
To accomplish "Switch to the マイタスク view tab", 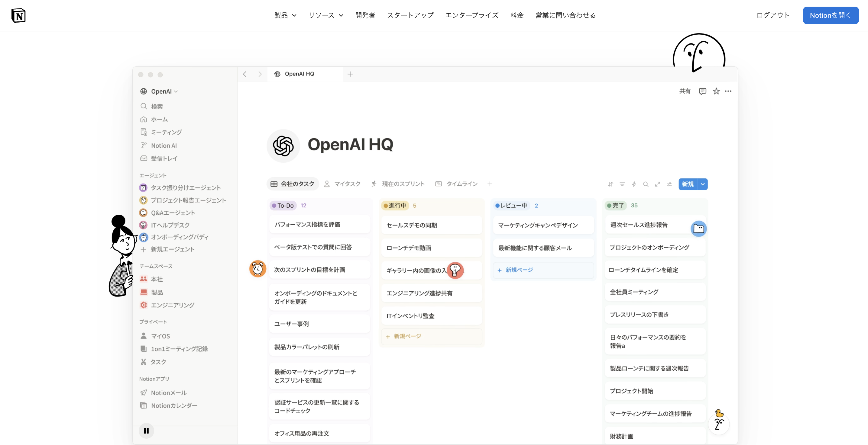I will [343, 184].
